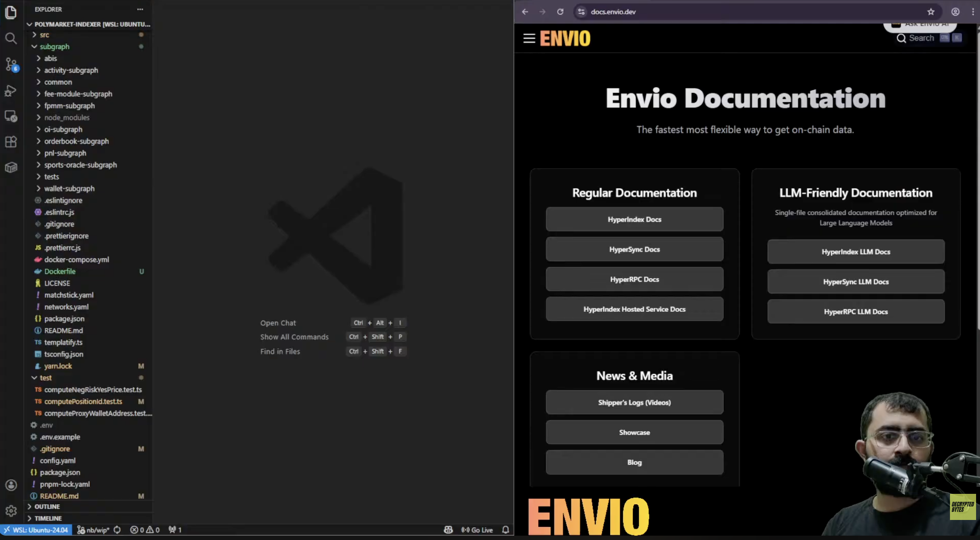Open the Extensions view icon
This screenshot has height=540, width=980.
pyautogui.click(x=11, y=142)
